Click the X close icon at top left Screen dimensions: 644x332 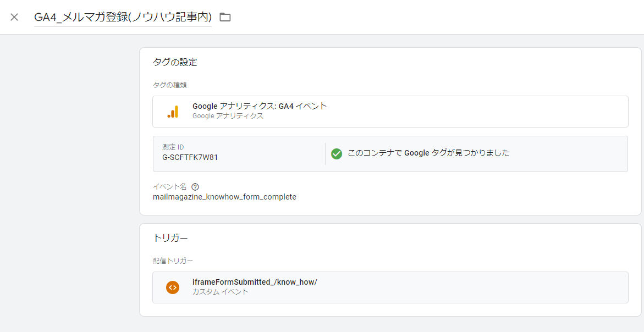[13, 16]
